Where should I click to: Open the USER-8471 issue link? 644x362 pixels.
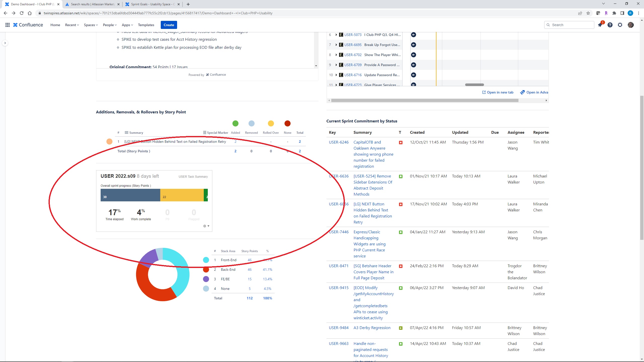point(339,266)
